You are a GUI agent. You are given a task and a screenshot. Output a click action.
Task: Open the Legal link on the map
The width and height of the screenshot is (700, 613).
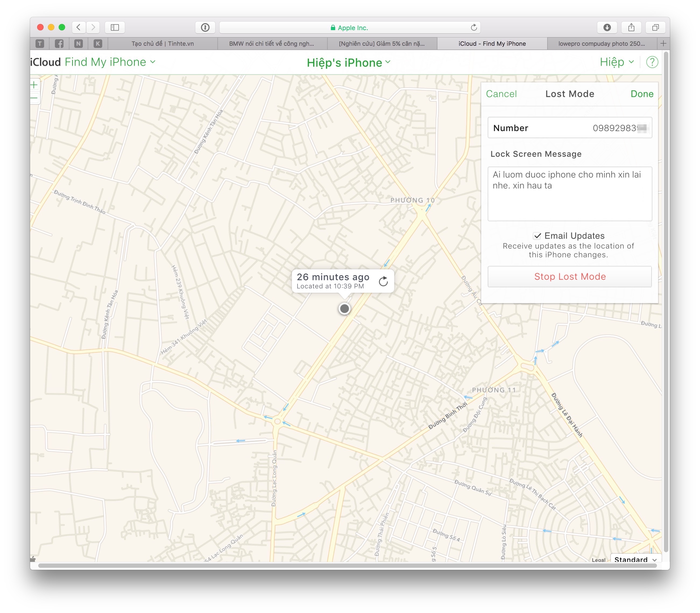click(x=598, y=560)
